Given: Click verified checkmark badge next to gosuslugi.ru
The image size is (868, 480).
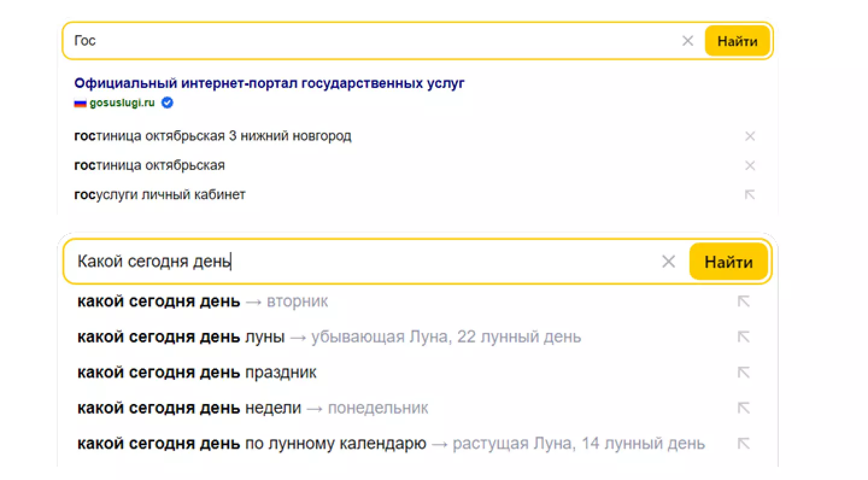Looking at the screenshot, I should tap(168, 103).
